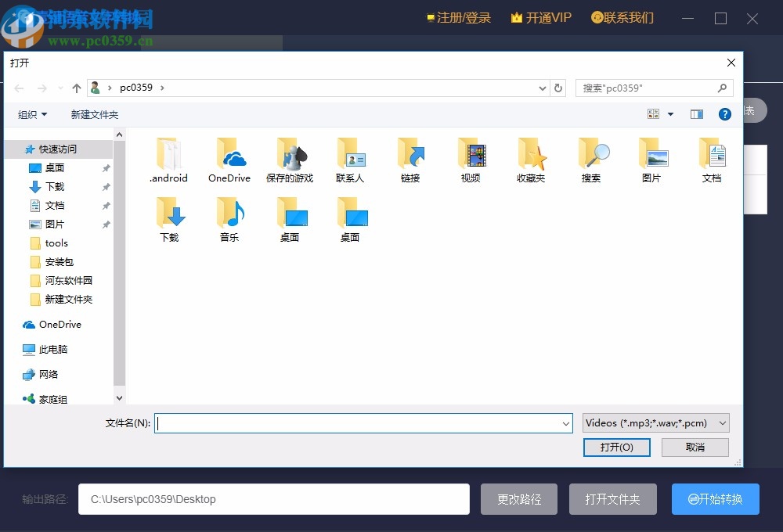Open recent locations dropdown arrow

pyautogui.click(x=60, y=88)
